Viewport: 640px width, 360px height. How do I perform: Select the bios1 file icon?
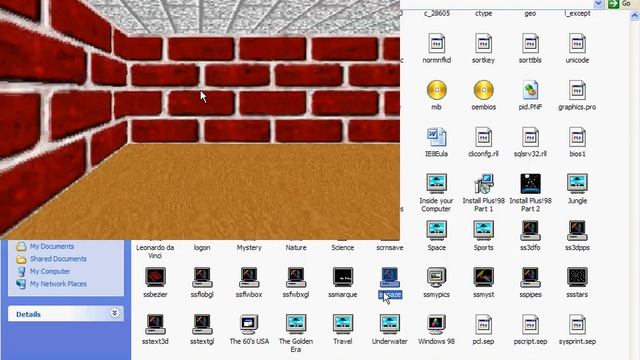coord(577,137)
